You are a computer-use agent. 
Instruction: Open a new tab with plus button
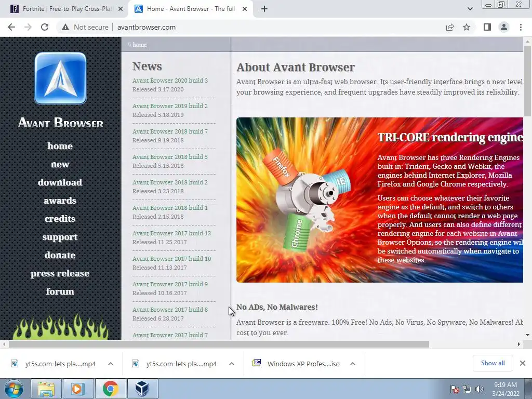pyautogui.click(x=264, y=9)
